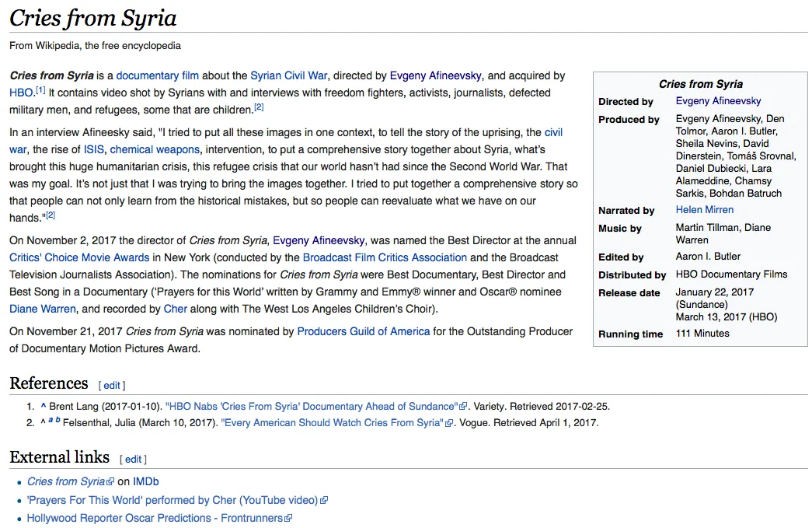Open 'Prayers For This World' YouTube video link
812x528 pixels.
(173, 501)
